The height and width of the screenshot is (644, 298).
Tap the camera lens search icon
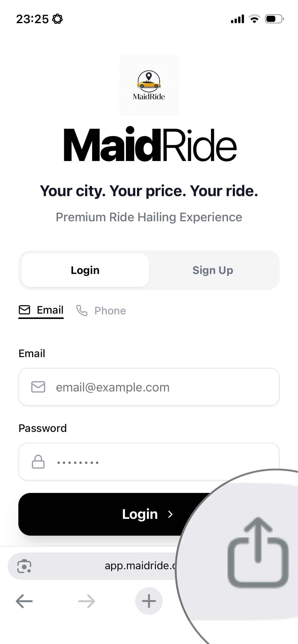coord(24,566)
